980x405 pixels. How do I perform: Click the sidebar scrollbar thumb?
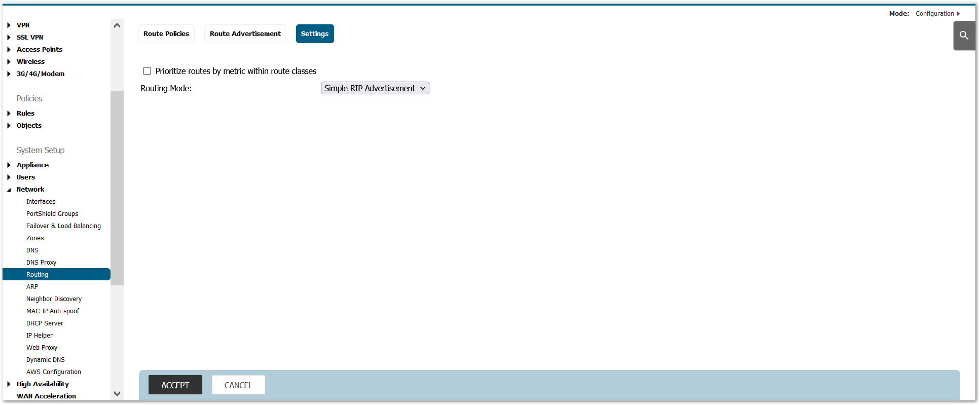[x=117, y=188]
